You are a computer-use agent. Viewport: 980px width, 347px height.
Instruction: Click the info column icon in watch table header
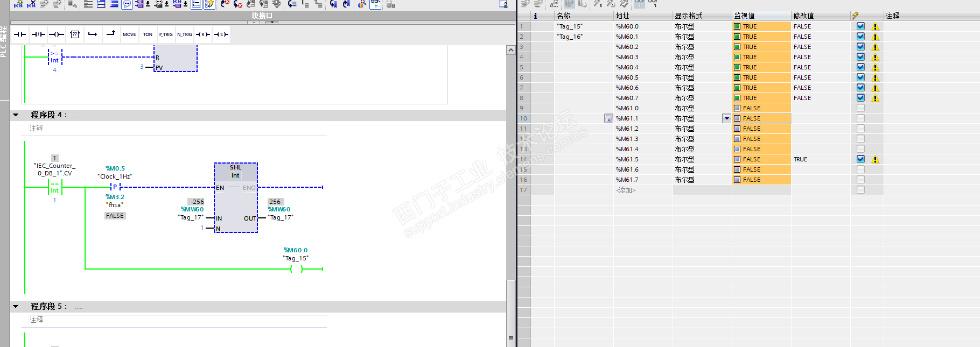tap(535, 16)
